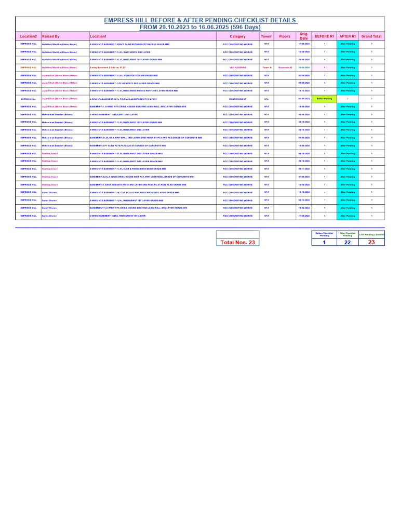The image size is (399, 532).
Task: Click the 'VDF FLOORING' category cell
Action: [x=237, y=68]
